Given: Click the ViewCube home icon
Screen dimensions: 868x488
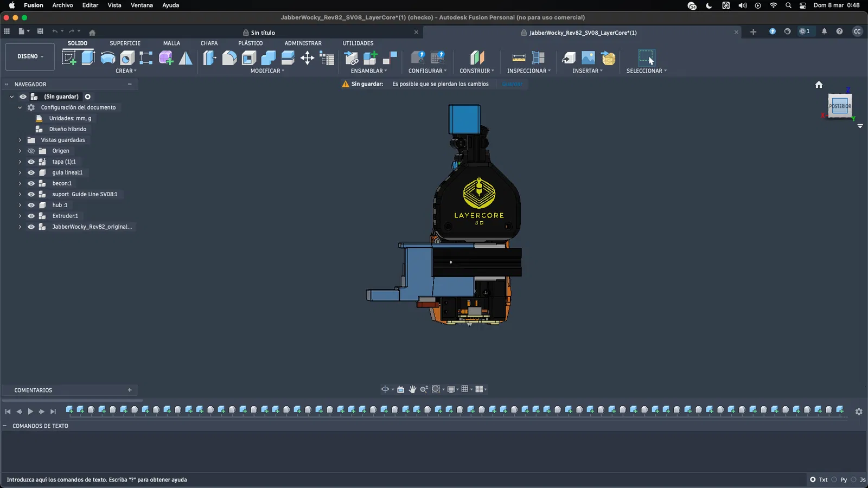Looking at the screenshot, I should tap(819, 85).
